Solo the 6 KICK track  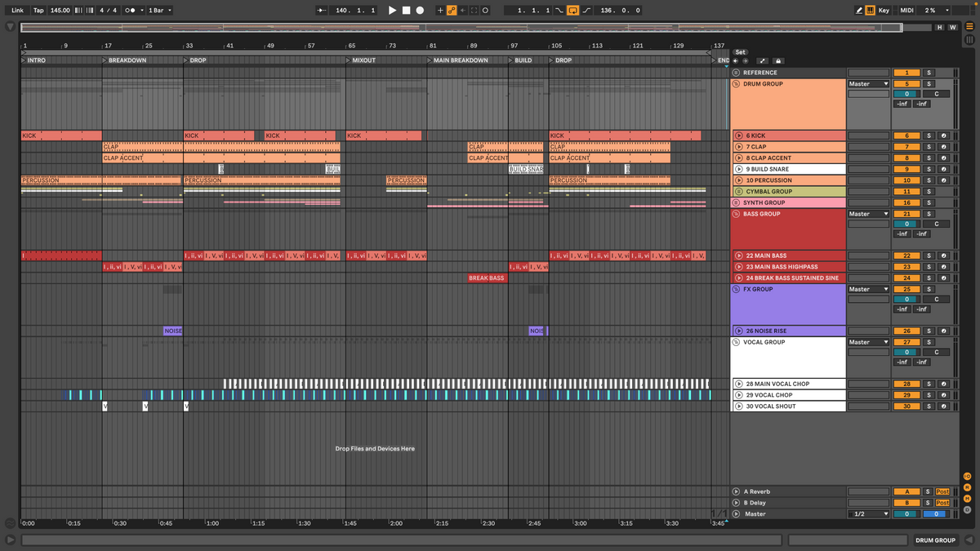point(928,136)
